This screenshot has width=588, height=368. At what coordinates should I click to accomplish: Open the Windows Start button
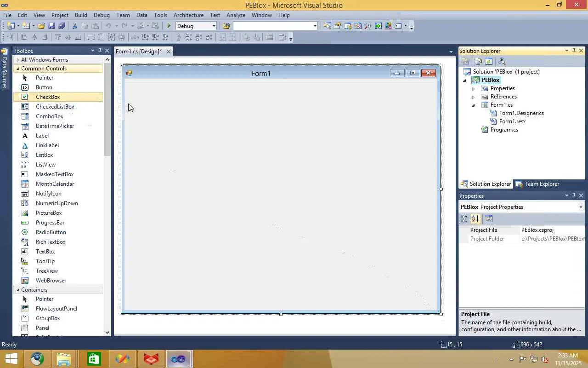point(11,359)
